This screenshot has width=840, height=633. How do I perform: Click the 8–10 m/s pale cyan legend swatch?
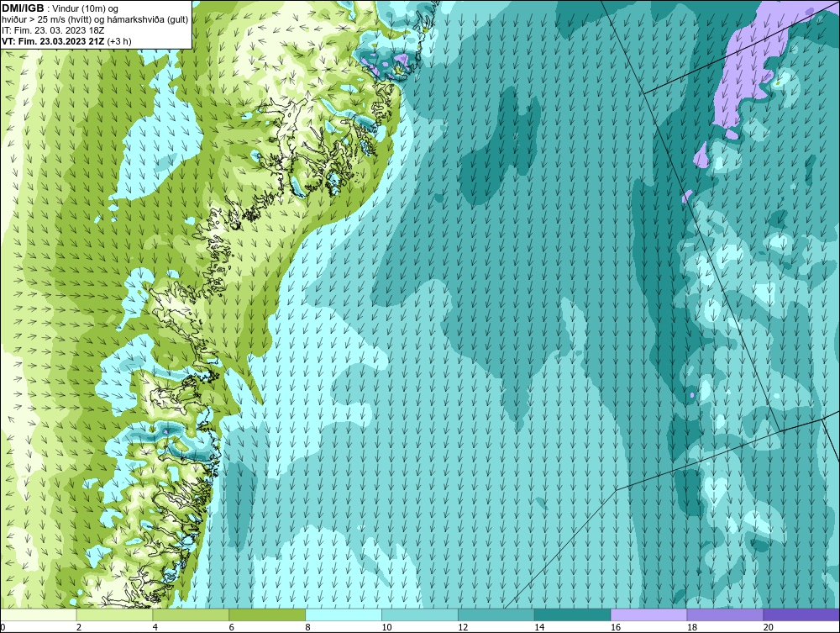tap(344, 615)
